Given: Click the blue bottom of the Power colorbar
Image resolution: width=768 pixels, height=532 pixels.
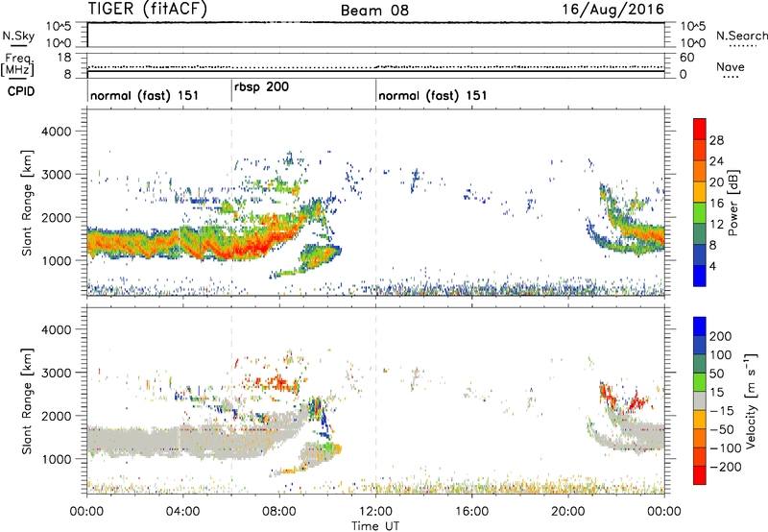Looking at the screenshot, I should point(700,276).
